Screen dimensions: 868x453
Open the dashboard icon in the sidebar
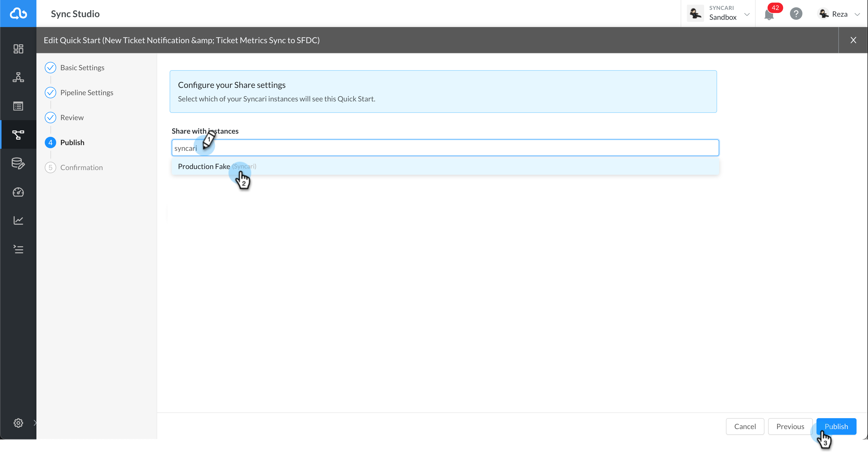point(18,49)
